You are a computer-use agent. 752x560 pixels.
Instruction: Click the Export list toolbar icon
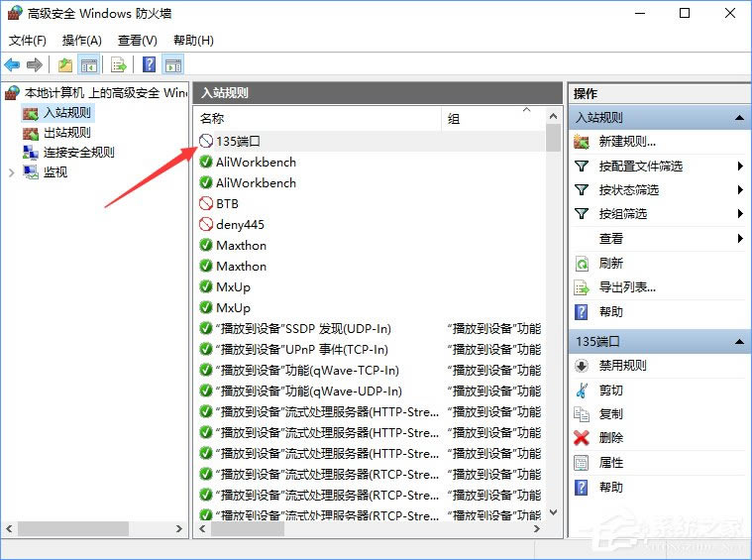pyautogui.click(x=119, y=64)
